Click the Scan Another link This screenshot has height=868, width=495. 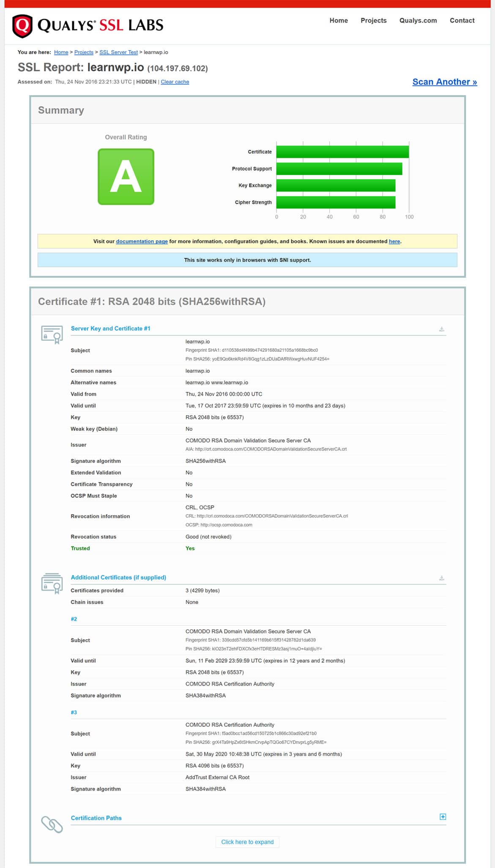coord(444,82)
